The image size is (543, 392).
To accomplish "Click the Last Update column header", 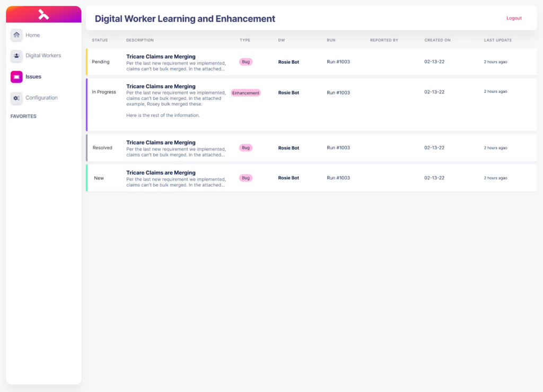I will coord(498,40).
